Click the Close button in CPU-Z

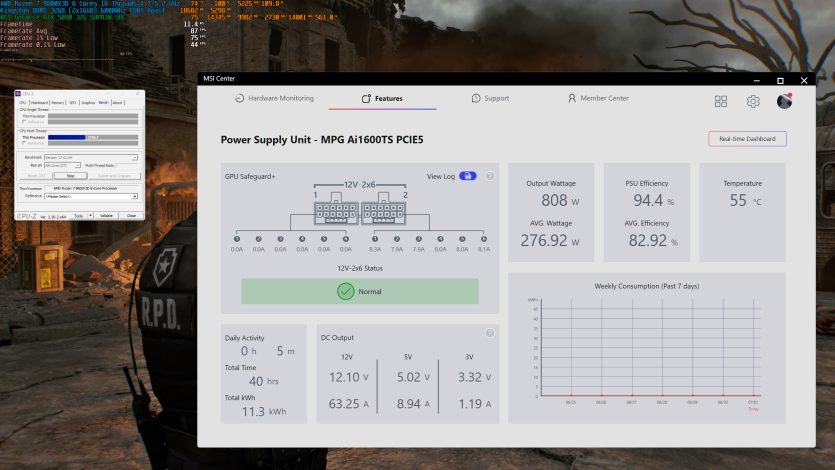click(x=132, y=216)
